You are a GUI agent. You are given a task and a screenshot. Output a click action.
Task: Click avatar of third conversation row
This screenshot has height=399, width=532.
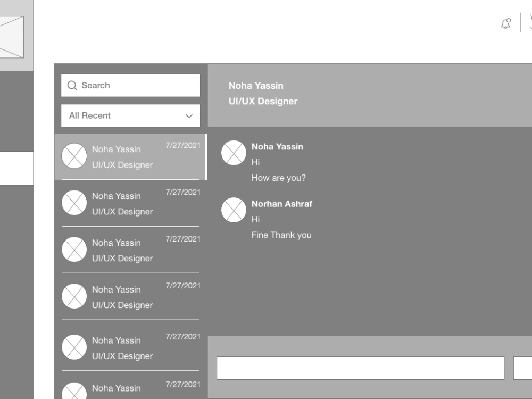pyautogui.click(x=74, y=250)
